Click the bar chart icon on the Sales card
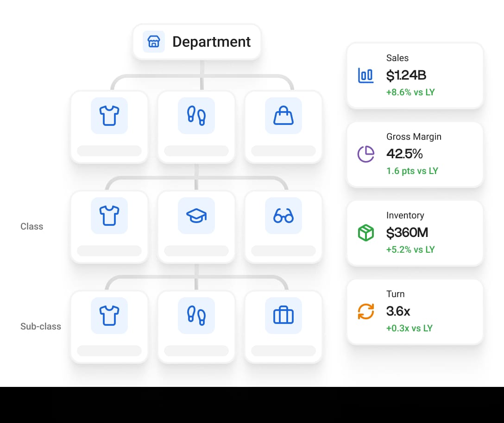Image resolution: width=504 pixels, height=423 pixels. pos(366,75)
